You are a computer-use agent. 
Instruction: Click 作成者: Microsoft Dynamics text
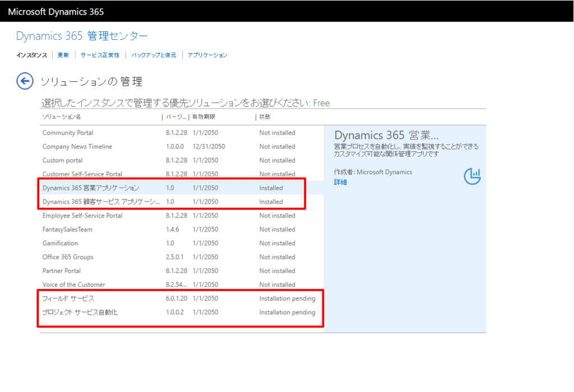click(373, 172)
